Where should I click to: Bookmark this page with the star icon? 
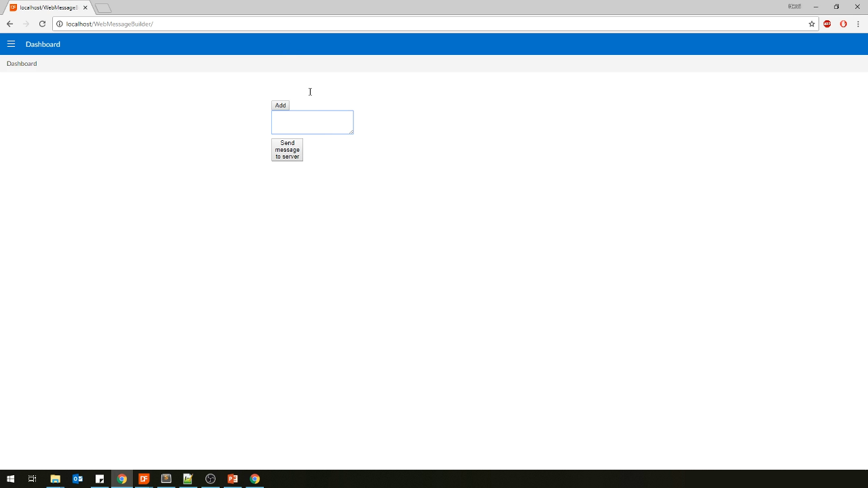811,24
